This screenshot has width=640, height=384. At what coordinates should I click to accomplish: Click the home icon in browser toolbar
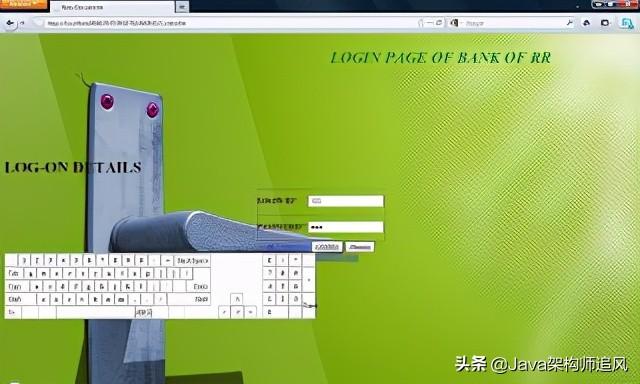click(x=587, y=23)
